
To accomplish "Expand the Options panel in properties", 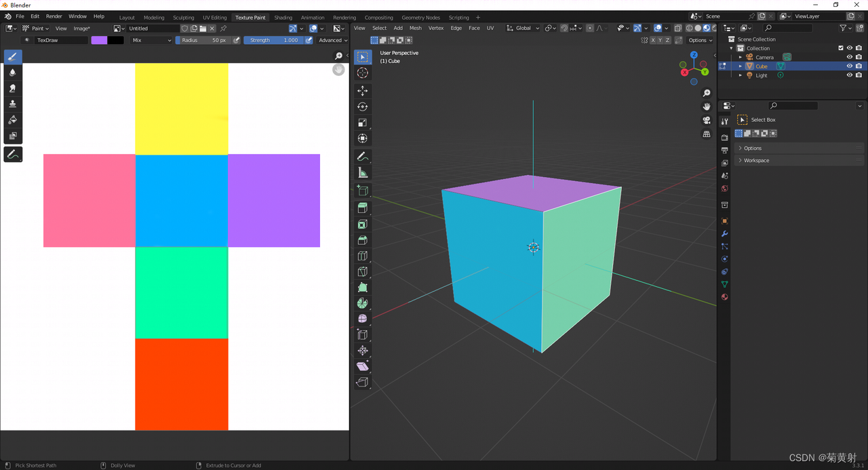I will coord(800,148).
